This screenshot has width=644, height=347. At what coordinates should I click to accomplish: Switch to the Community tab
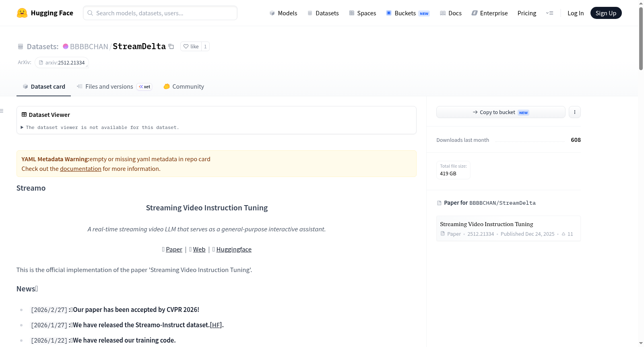[184, 86]
